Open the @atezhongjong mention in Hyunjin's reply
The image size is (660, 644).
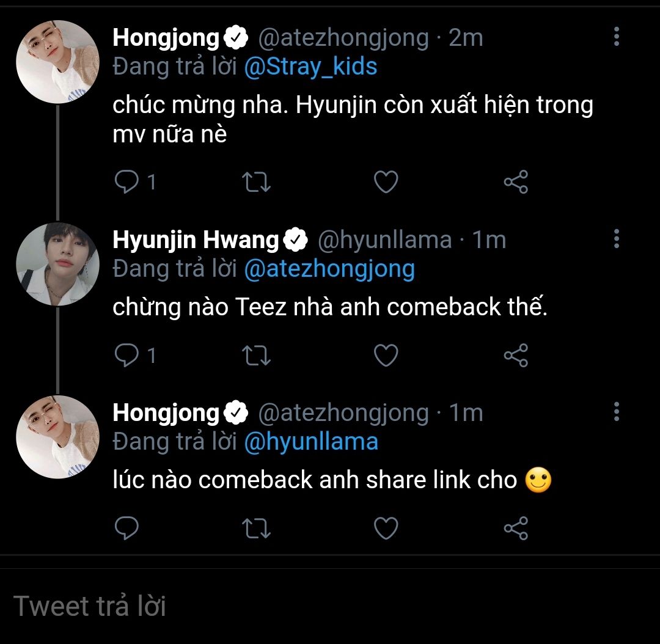tap(329, 268)
